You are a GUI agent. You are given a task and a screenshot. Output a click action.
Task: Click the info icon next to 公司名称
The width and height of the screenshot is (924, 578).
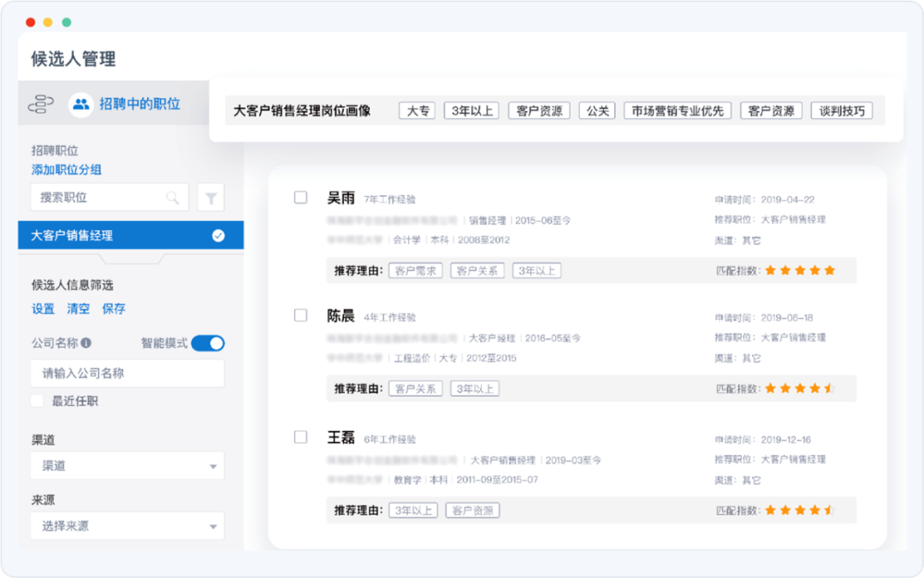(x=86, y=344)
